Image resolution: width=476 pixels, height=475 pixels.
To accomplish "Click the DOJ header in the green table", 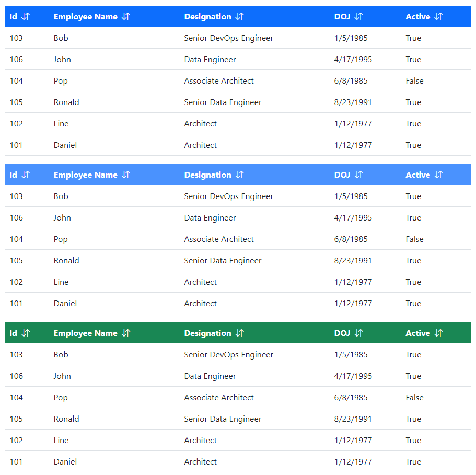I will click(x=342, y=333).
